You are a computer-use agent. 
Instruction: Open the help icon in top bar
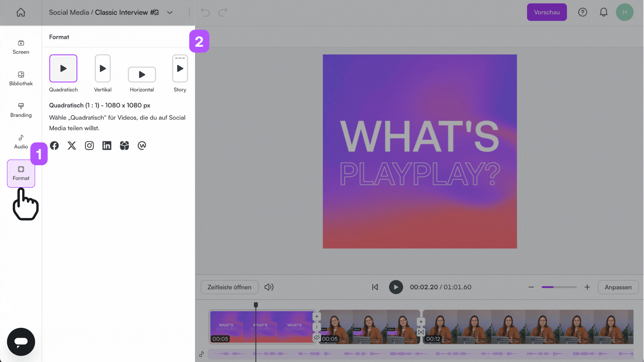[583, 12]
